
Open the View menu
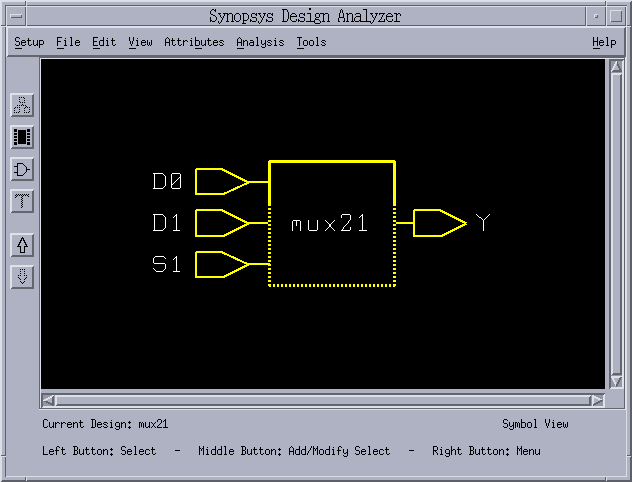[140, 42]
